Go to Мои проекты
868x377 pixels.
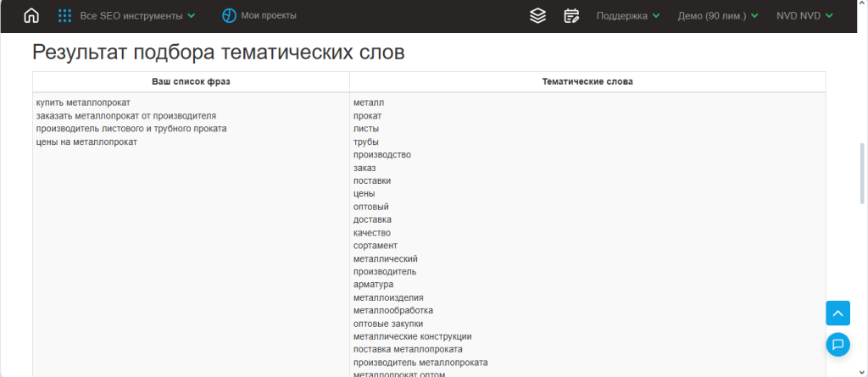click(269, 16)
